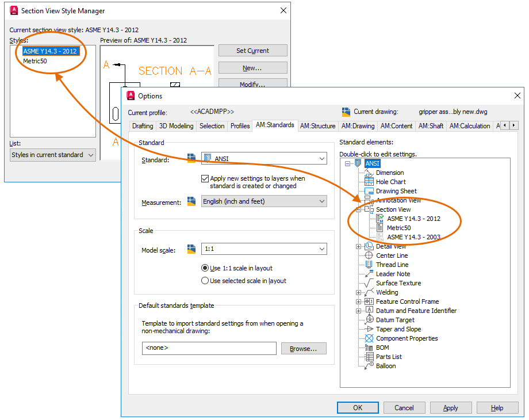Click the ANSI root standard icon in tree
Screen dimensions: 529x420
coord(358,163)
